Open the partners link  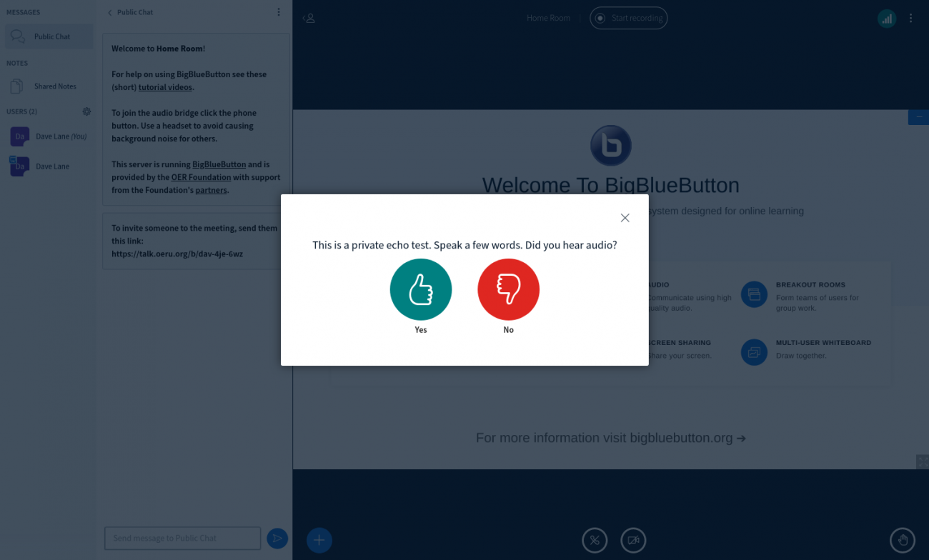[x=211, y=190]
